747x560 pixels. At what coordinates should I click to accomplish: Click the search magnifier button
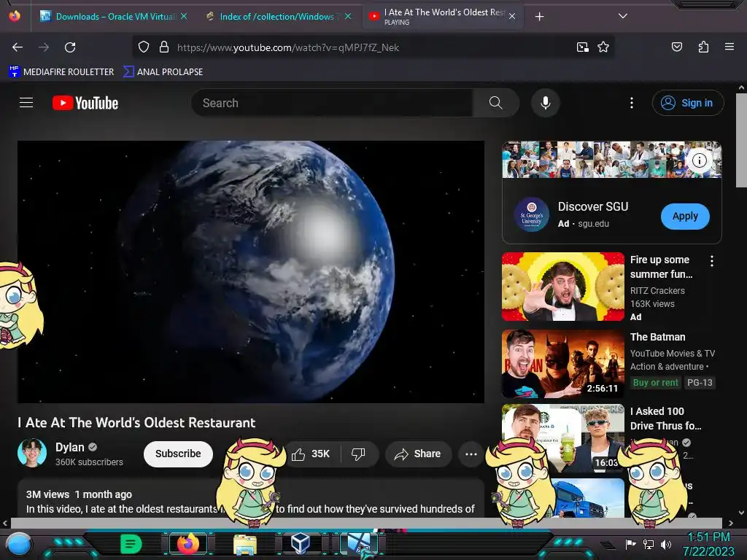click(x=495, y=103)
